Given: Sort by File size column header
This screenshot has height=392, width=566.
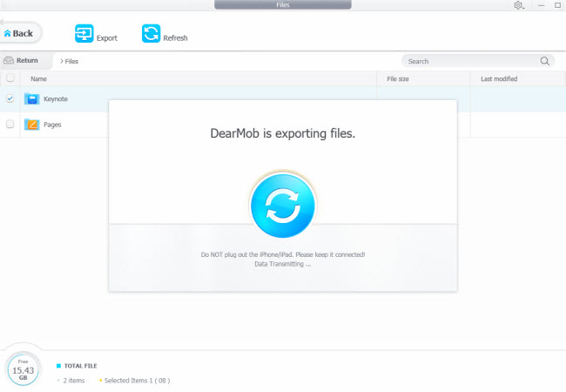Looking at the screenshot, I should pyautogui.click(x=398, y=78).
